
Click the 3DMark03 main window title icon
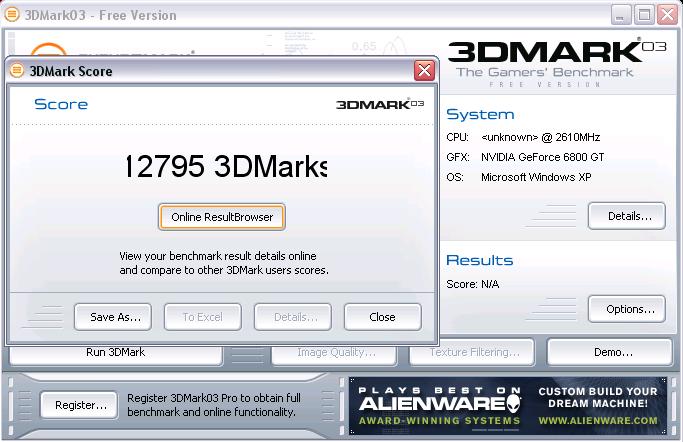(x=12, y=14)
